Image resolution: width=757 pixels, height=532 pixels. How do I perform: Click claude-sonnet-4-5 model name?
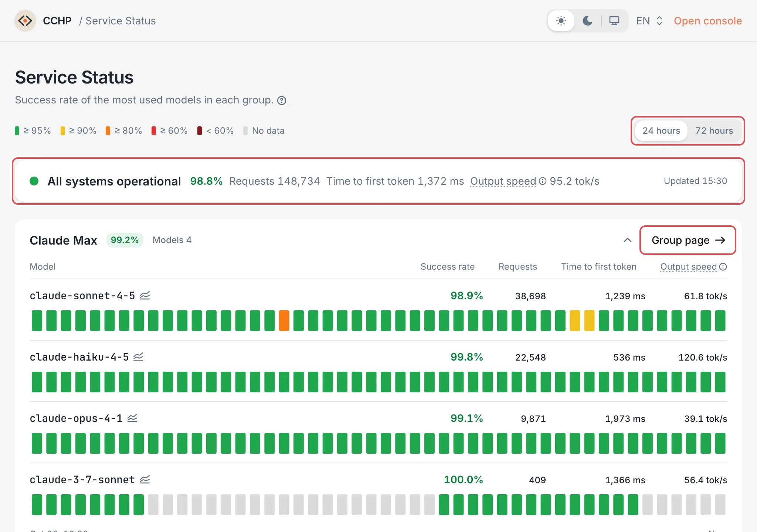pos(82,296)
